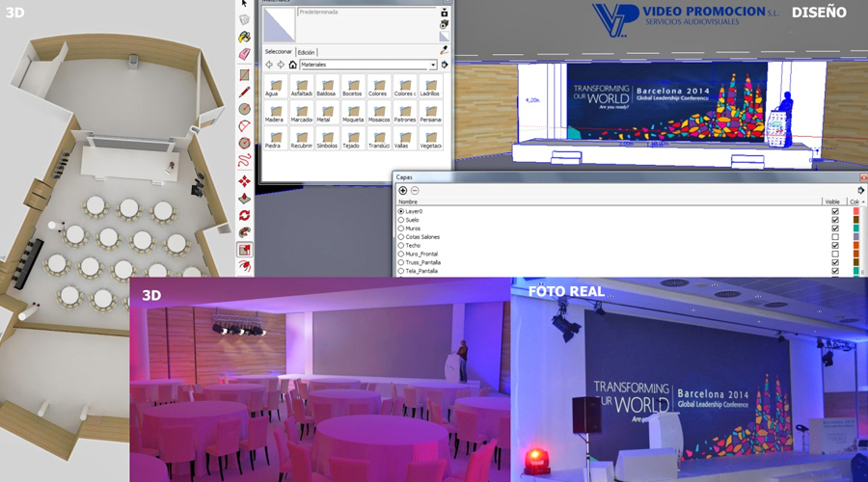Open the Materiales library dropdown

tap(433, 65)
